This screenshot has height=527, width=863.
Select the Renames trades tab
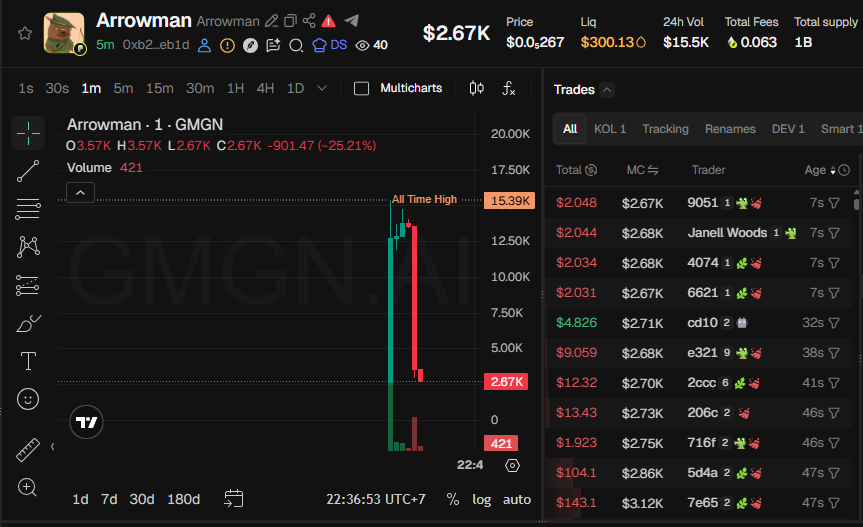pyautogui.click(x=730, y=129)
